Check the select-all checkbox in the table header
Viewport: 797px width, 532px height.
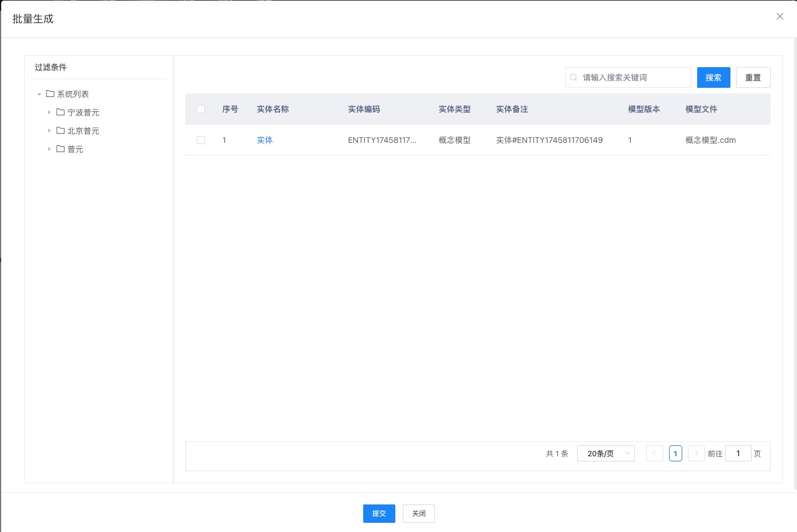click(201, 108)
